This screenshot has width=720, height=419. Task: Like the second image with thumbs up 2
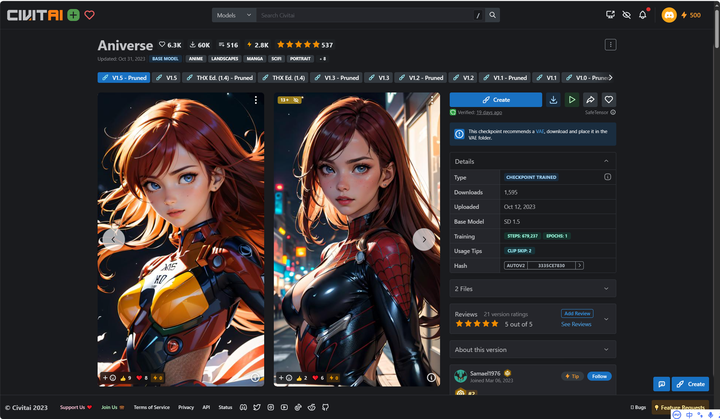302,378
